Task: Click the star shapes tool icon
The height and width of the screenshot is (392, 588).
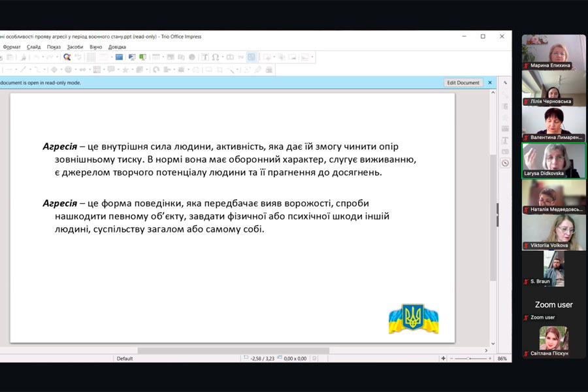Action: click(x=125, y=70)
